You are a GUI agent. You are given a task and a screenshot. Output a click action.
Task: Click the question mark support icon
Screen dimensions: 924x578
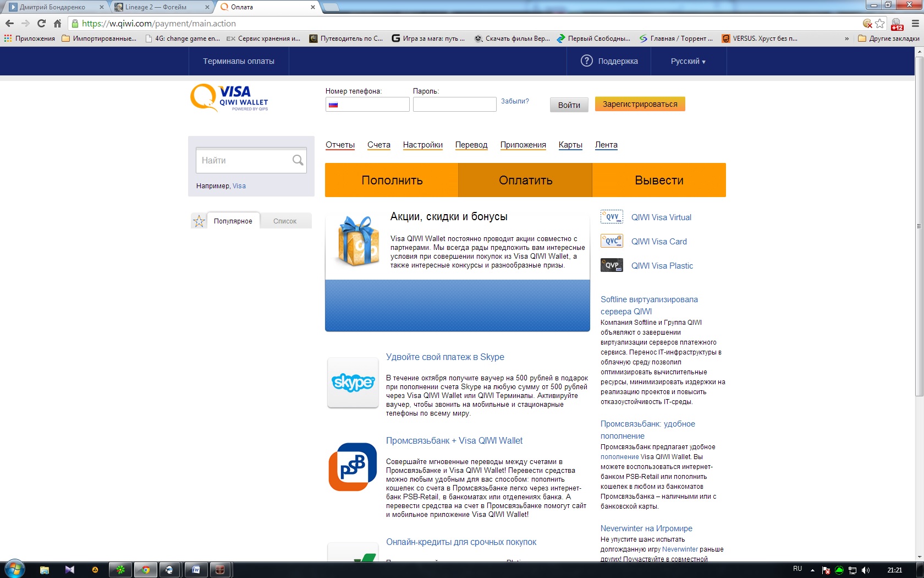point(587,61)
